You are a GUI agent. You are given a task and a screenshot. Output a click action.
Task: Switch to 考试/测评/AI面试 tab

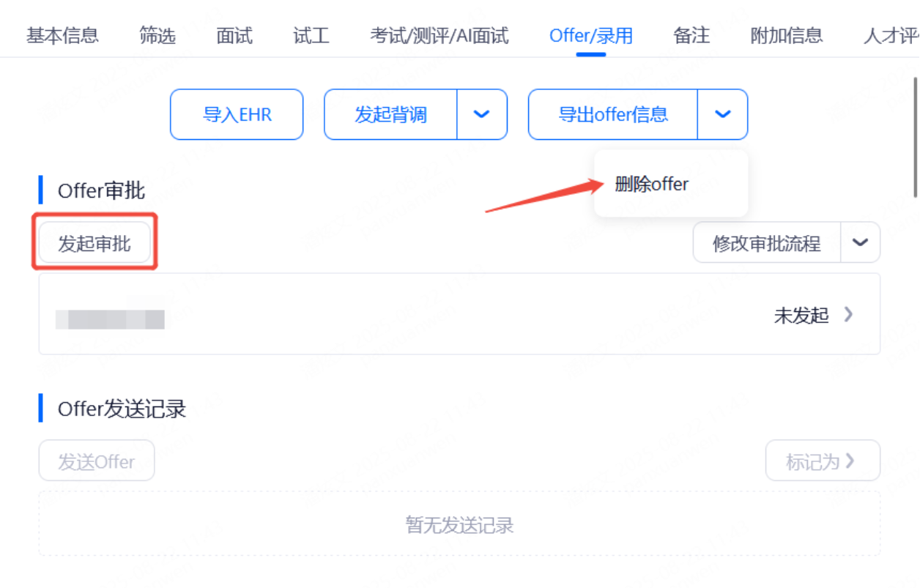pos(439,35)
